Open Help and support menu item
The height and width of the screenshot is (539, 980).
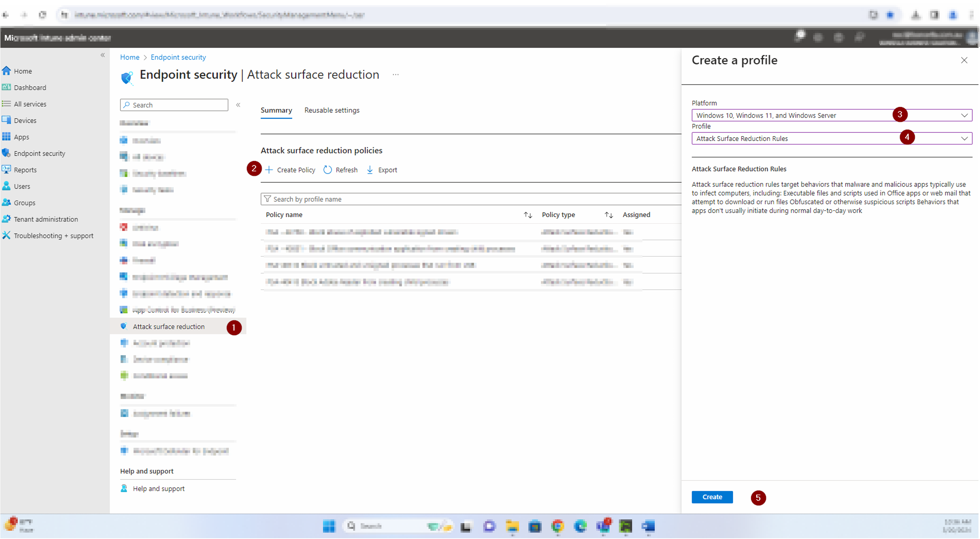tap(153, 489)
